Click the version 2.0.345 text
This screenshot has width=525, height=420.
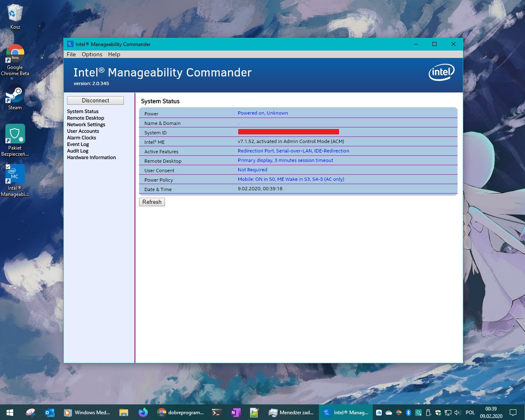click(91, 83)
